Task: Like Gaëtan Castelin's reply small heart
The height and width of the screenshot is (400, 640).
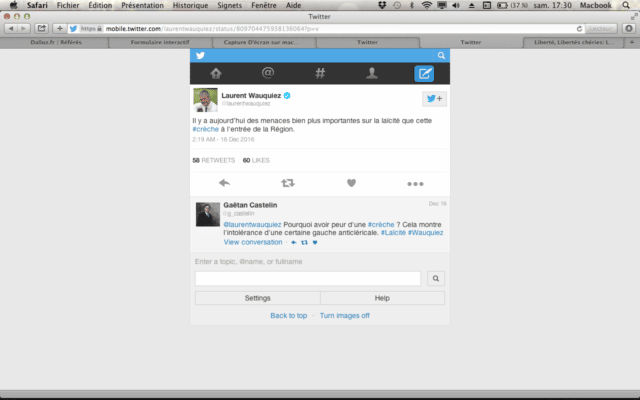Action: pyautogui.click(x=315, y=242)
